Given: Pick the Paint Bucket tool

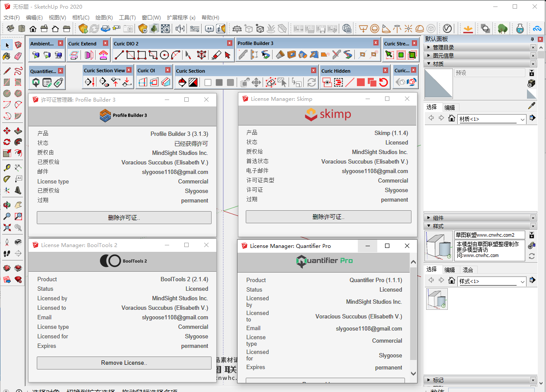Looking at the screenshot, I should point(7,56).
